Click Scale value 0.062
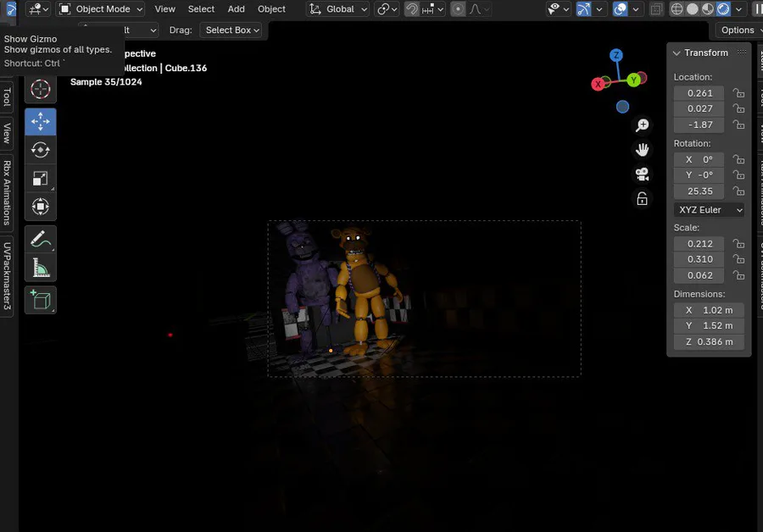Viewport: 763px width, 532px height. 699,275
